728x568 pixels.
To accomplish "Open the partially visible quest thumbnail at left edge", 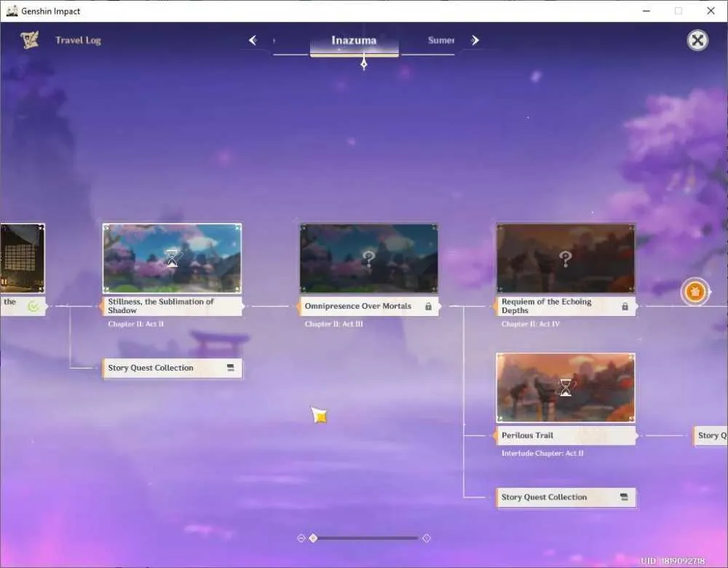I will tap(23, 259).
